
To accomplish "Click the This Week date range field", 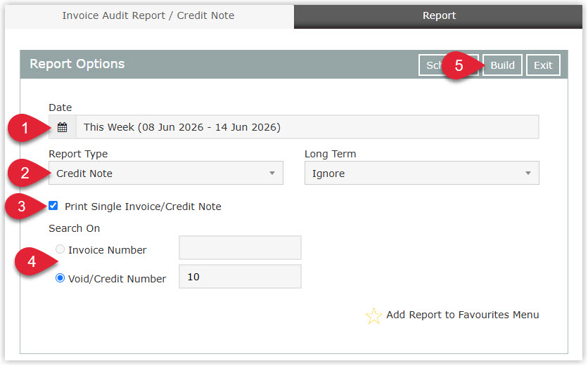I will [307, 127].
